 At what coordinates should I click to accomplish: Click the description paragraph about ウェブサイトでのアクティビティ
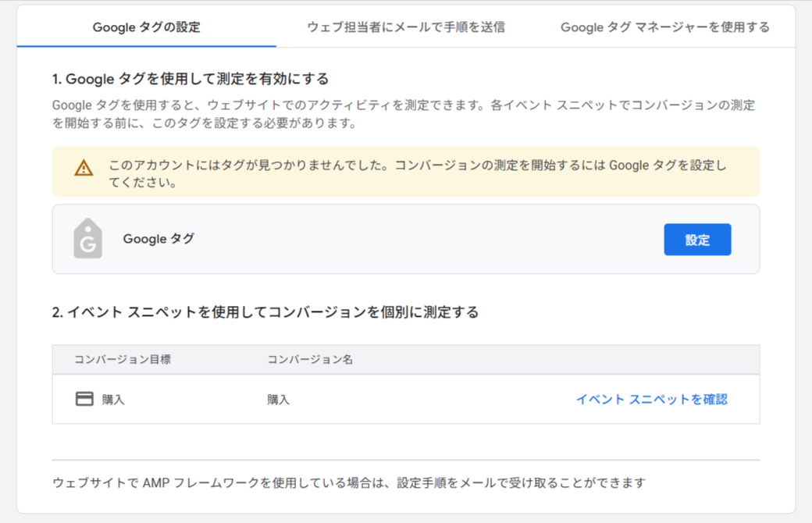(404, 114)
